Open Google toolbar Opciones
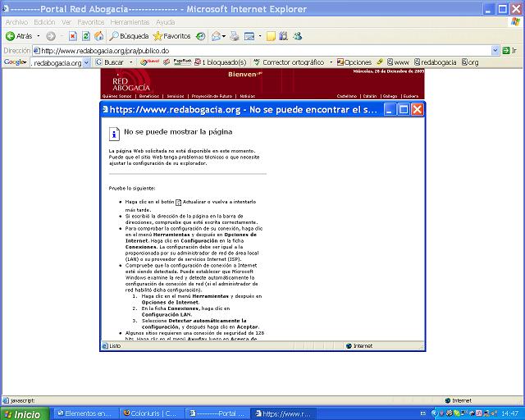This screenshot has height=420, width=525. [354, 62]
